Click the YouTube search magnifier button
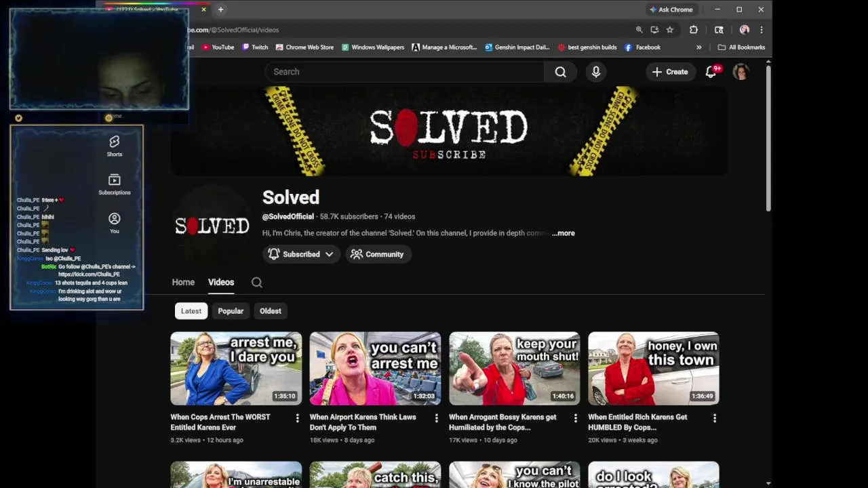This screenshot has width=868, height=488. pos(560,72)
